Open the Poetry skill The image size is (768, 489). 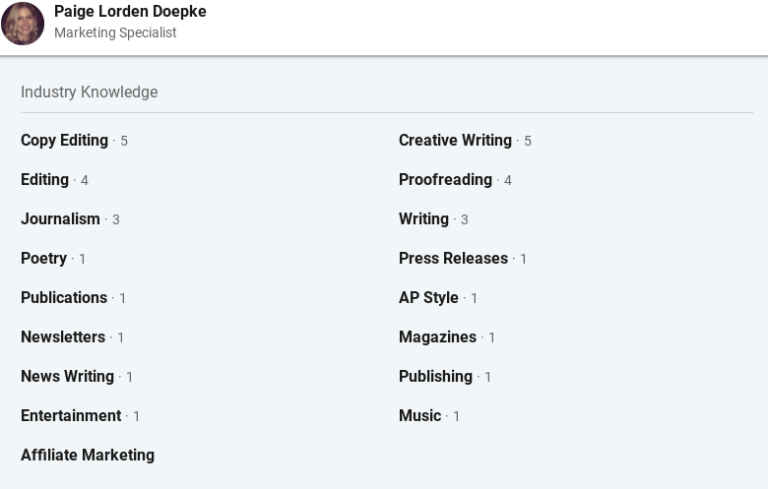click(x=44, y=258)
